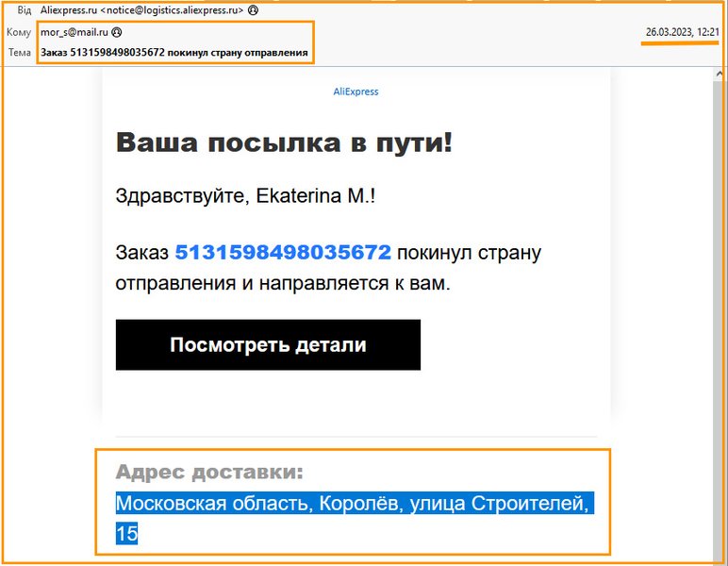Screen dimensions: 728x566
Task: Click the Тема field label
Action: 19,53
